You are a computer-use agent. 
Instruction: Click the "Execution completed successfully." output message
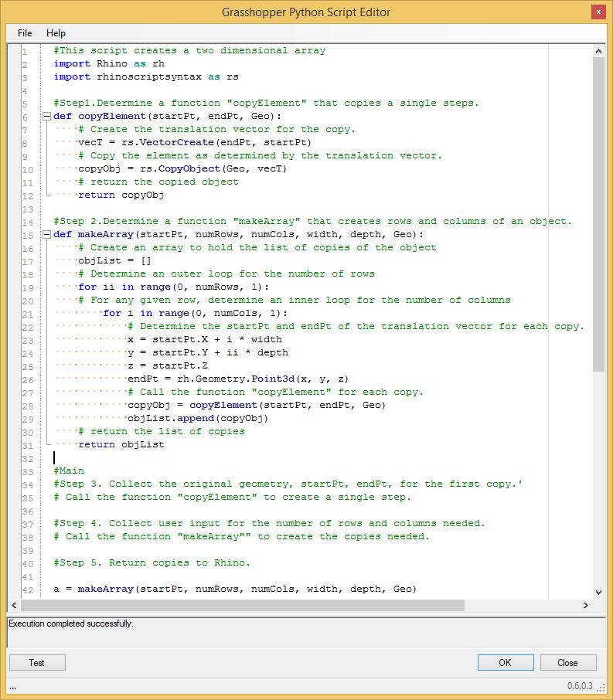[x=71, y=624]
